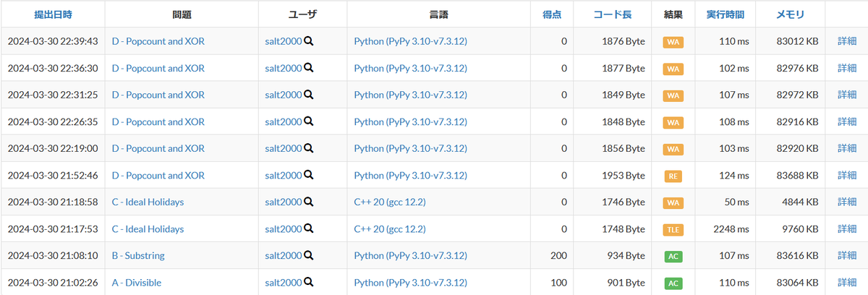Open D - Popcount and XOR at 22:36:30

(x=158, y=68)
